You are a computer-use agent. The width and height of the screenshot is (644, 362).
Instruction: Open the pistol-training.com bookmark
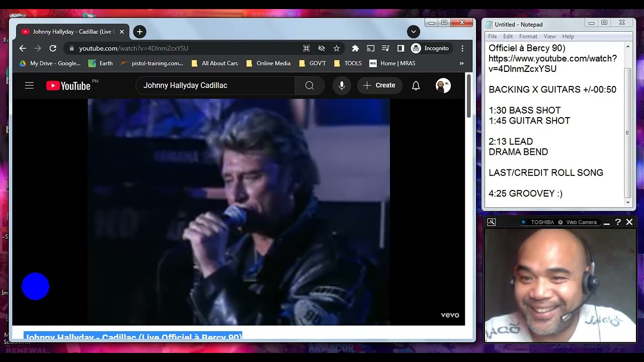tap(152, 63)
